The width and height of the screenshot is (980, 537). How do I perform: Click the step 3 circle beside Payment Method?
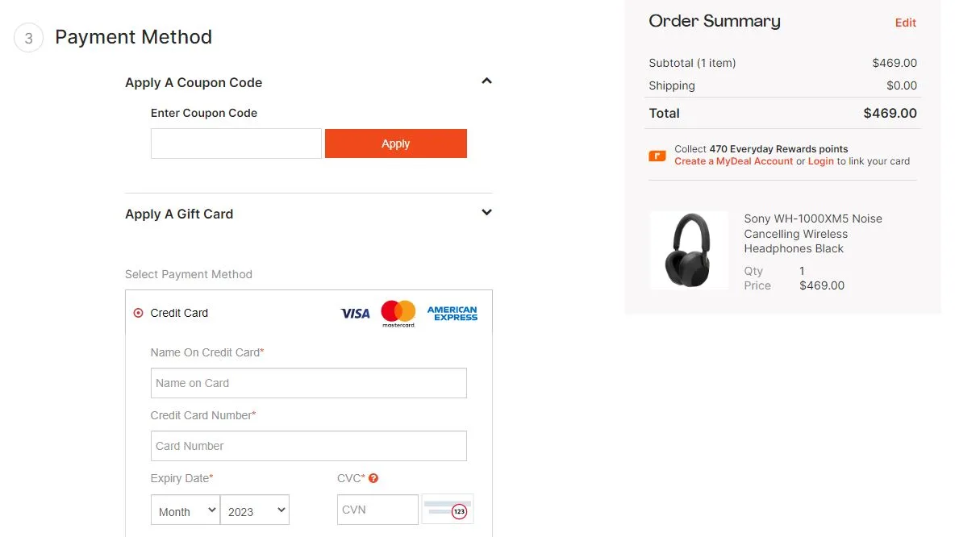click(x=28, y=37)
